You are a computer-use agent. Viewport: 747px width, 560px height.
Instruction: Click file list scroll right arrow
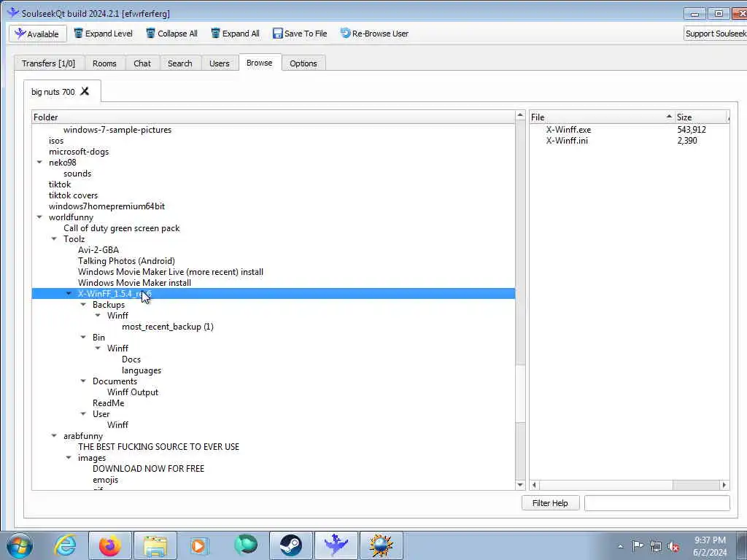[x=724, y=485]
